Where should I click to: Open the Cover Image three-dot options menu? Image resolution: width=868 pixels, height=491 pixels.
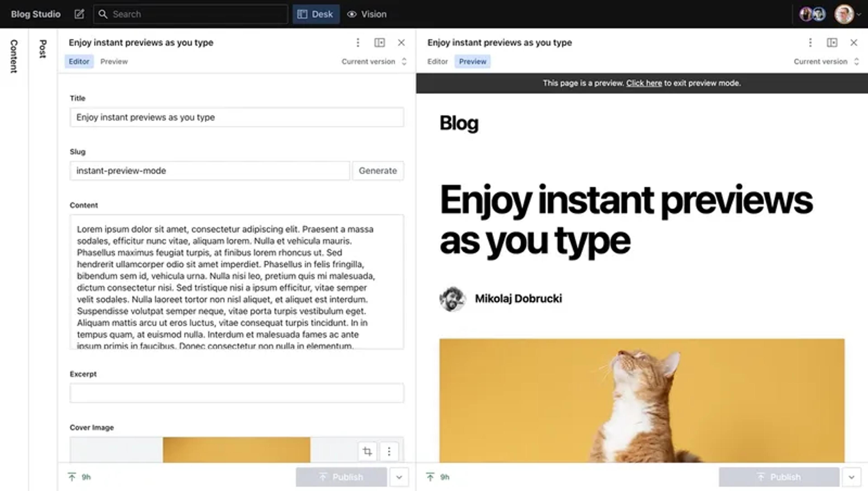[x=389, y=451]
